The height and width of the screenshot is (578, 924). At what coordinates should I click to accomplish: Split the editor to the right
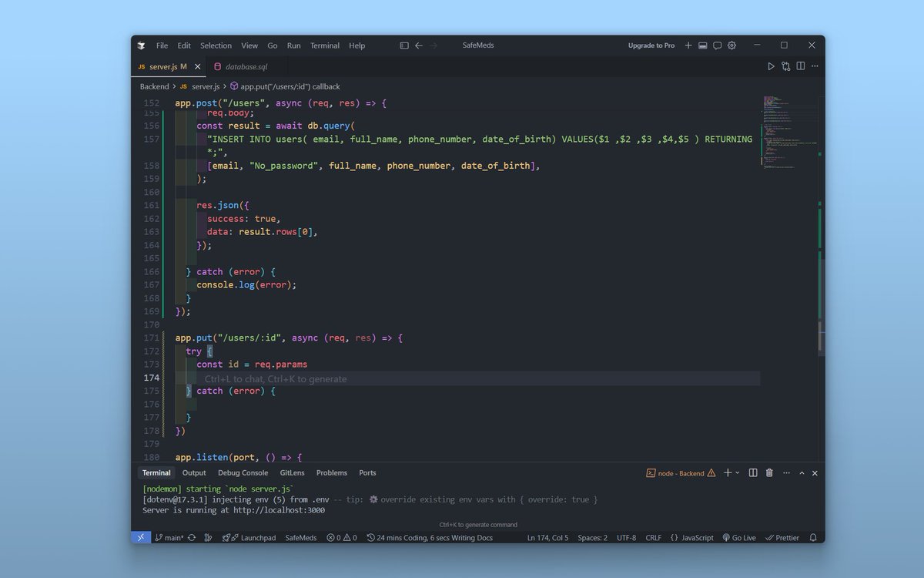801,66
